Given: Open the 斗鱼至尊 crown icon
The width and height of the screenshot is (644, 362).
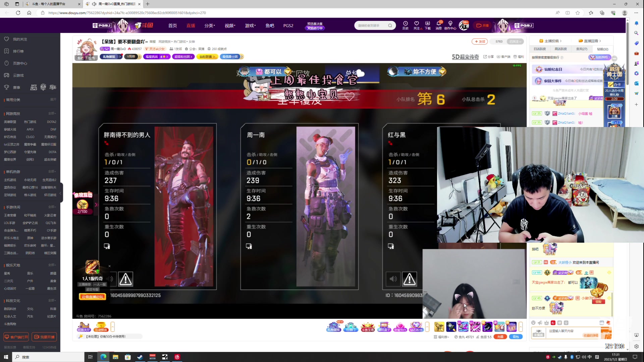Looking at the screenshot, I should click(368, 326).
